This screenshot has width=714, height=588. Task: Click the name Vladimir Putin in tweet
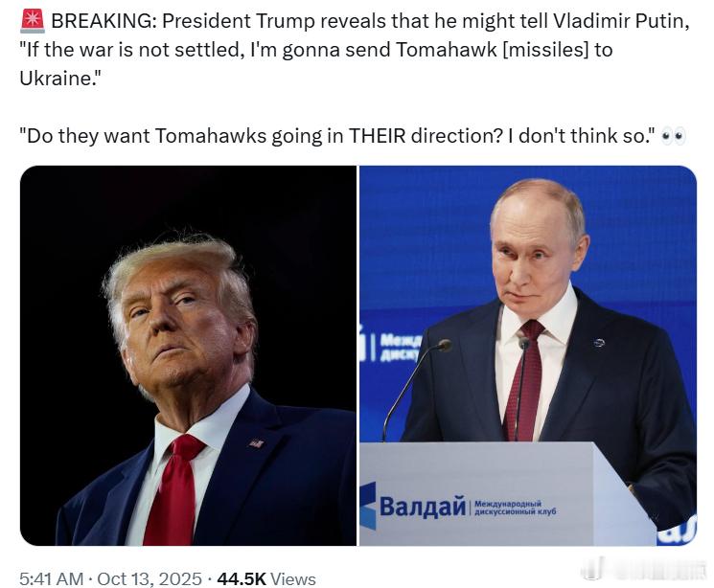click(621, 21)
